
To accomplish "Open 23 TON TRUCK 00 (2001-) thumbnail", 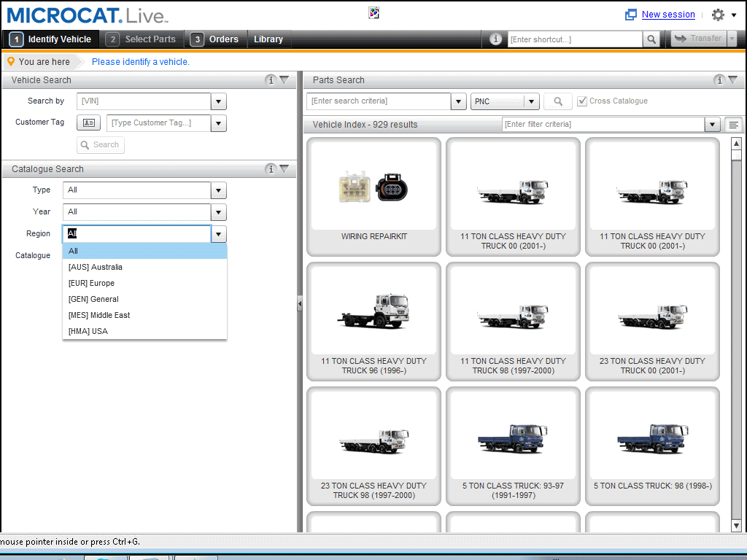I will point(653,322).
